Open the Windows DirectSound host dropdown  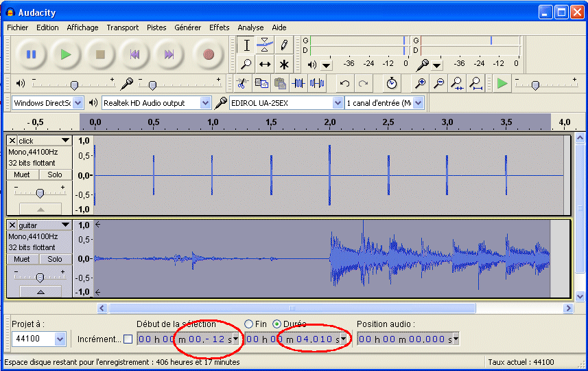(x=78, y=103)
